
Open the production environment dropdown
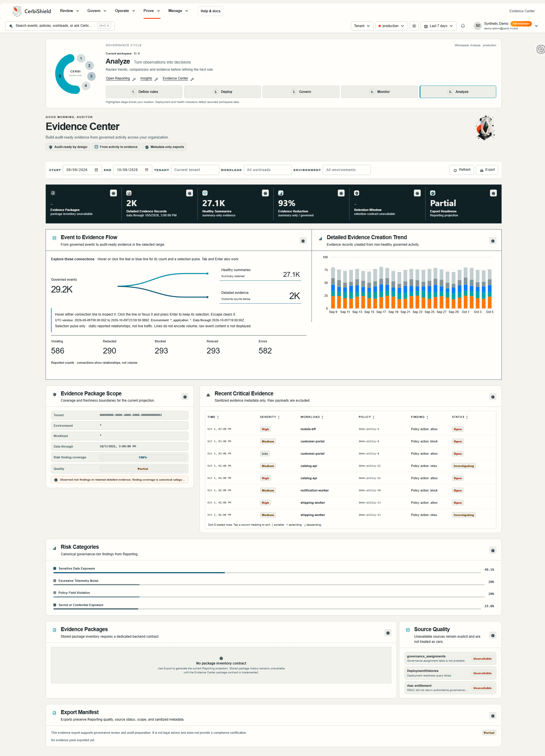tap(391, 26)
